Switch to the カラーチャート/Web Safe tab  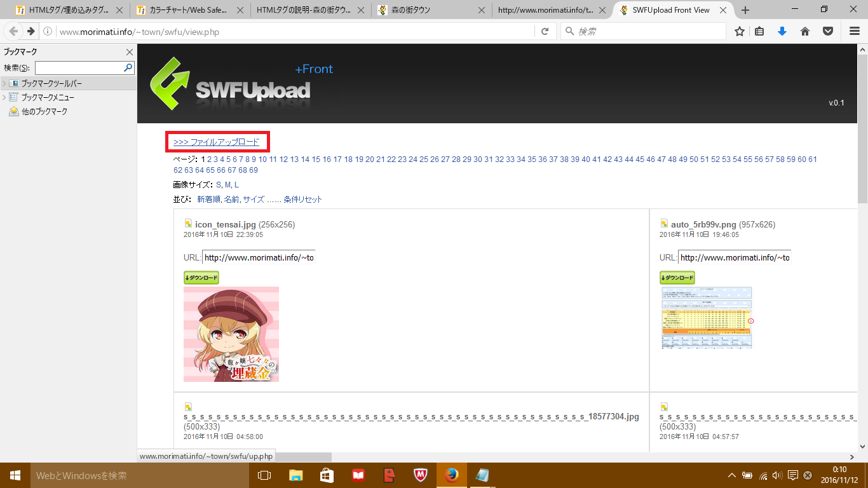tap(191, 10)
